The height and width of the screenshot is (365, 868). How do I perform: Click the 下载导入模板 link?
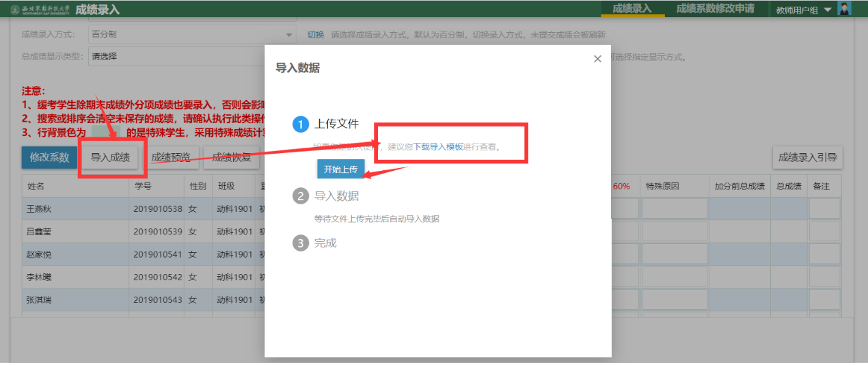(437, 147)
